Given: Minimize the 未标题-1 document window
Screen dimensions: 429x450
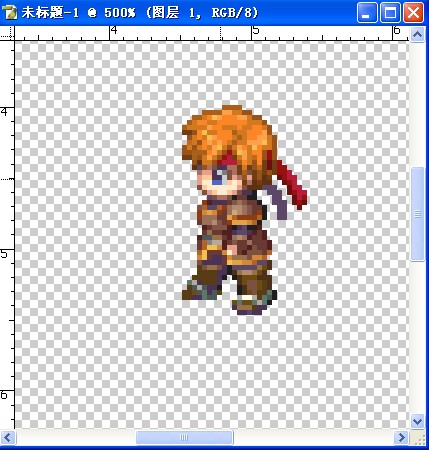Looking at the screenshot, I should coord(367,13).
